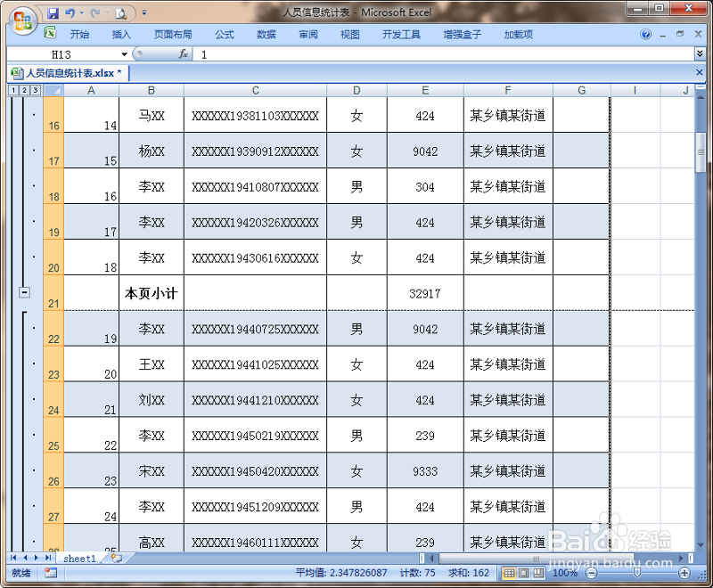Select the 人员信息统计表.xlsx document tab
Viewport: 713px width, 588px height.
coord(69,73)
